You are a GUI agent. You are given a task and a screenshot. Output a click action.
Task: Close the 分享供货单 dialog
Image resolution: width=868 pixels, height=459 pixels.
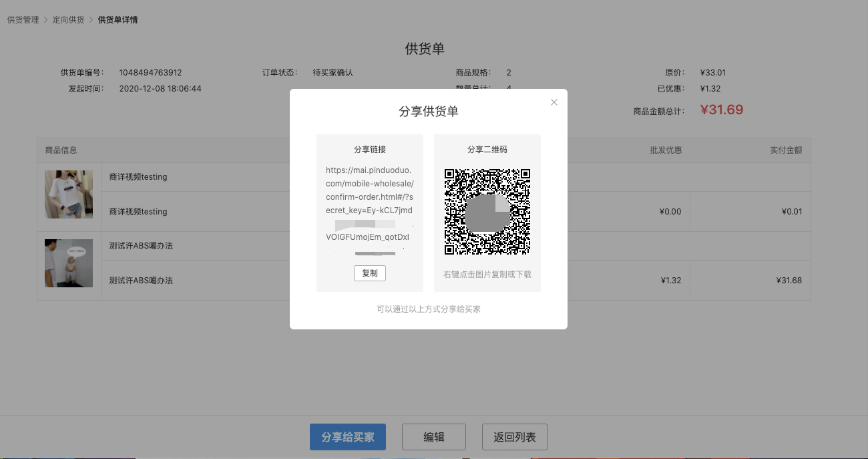pos(554,102)
